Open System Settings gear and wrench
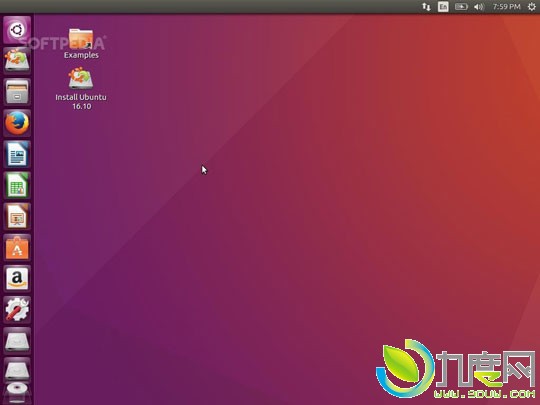The height and width of the screenshot is (405, 540). click(x=17, y=310)
